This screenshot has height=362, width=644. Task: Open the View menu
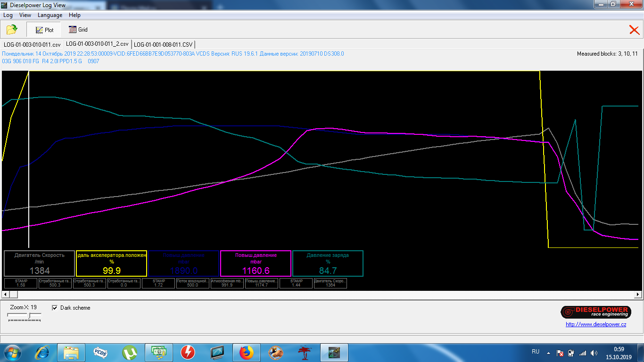(25, 15)
